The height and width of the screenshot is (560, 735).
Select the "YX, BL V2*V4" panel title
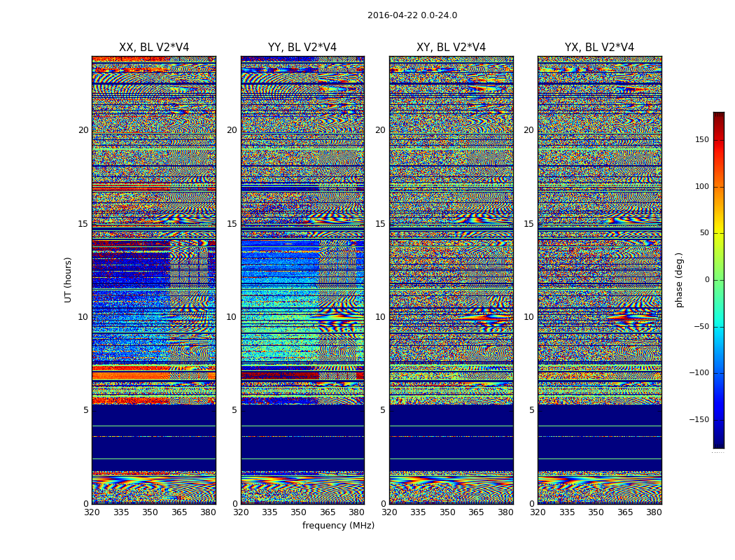(x=599, y=48)
